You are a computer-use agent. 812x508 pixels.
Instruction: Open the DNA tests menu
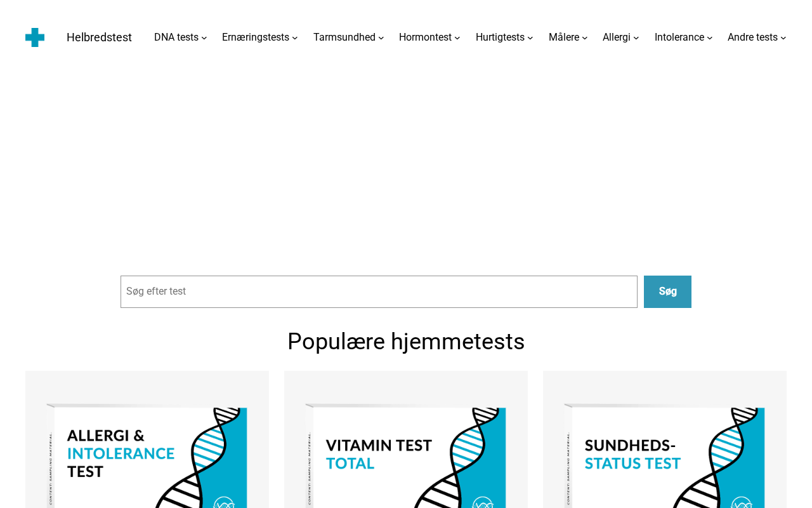click(x=176, y=37)
